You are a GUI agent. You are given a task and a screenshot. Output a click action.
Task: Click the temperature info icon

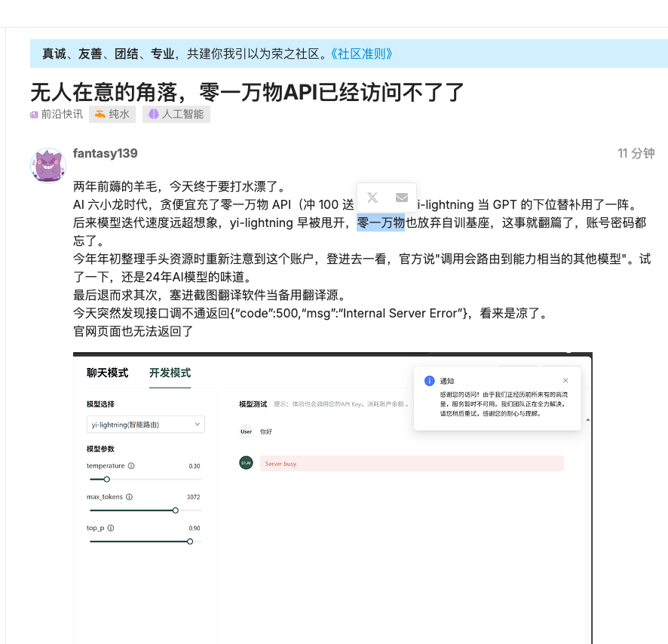[x=131, y=466]
